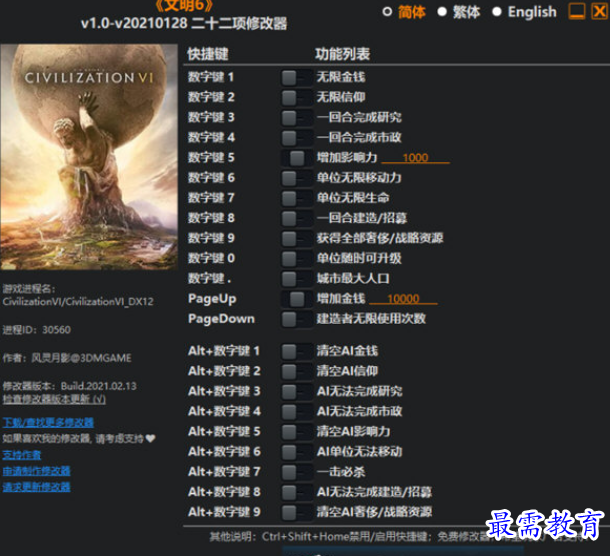Click the CivilizationVI_DX12 process name text

pyautogui.click(x=78, y=302)
